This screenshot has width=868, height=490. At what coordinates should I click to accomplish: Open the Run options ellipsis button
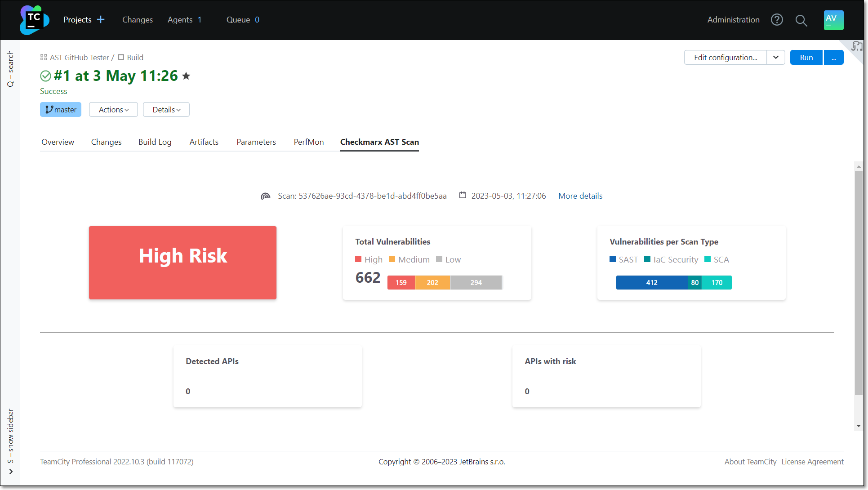(x=834, y=58)
